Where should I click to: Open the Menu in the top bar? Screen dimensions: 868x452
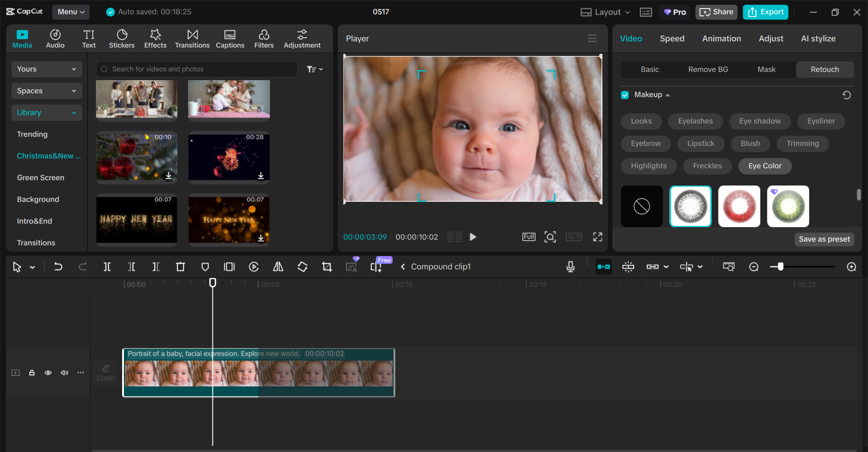point(71,12)
